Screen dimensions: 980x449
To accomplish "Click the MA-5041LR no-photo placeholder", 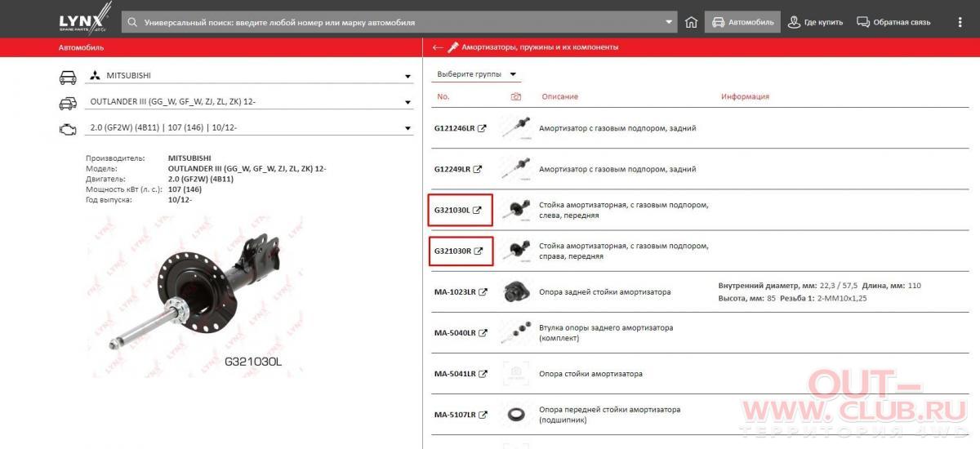I will pos(516,374).
